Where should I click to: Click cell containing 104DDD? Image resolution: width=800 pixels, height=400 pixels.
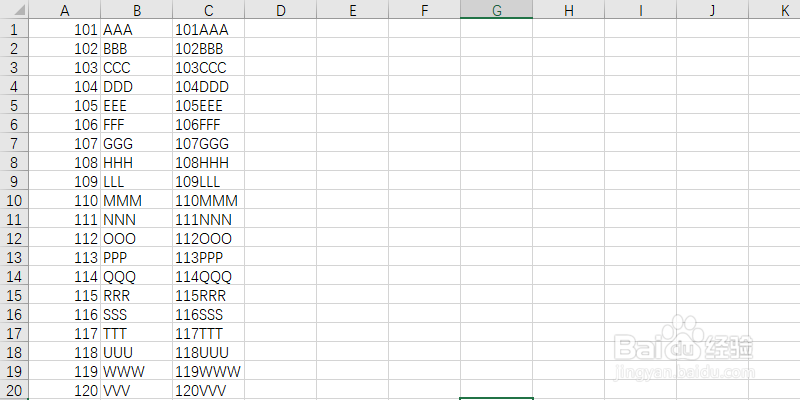tap(209, 85)
